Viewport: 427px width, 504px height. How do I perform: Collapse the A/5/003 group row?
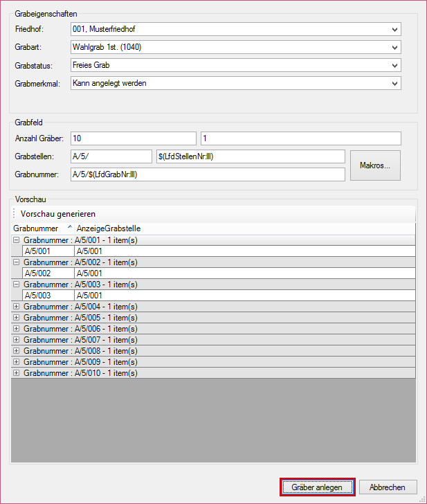pyautogui.click(x=17, y=285)
